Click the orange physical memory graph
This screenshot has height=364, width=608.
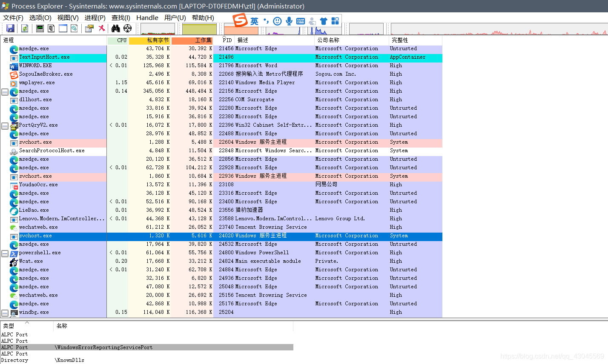241,30
